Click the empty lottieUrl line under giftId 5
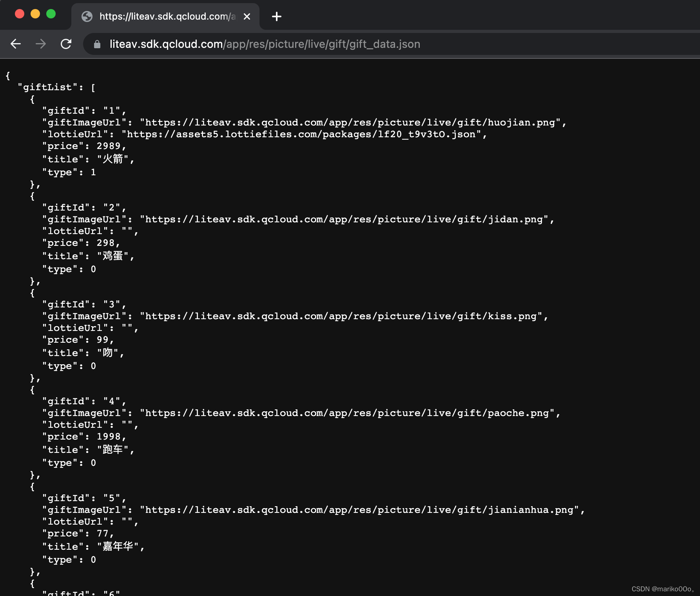This screenshot has height=596, width=700. click(90, 522)
